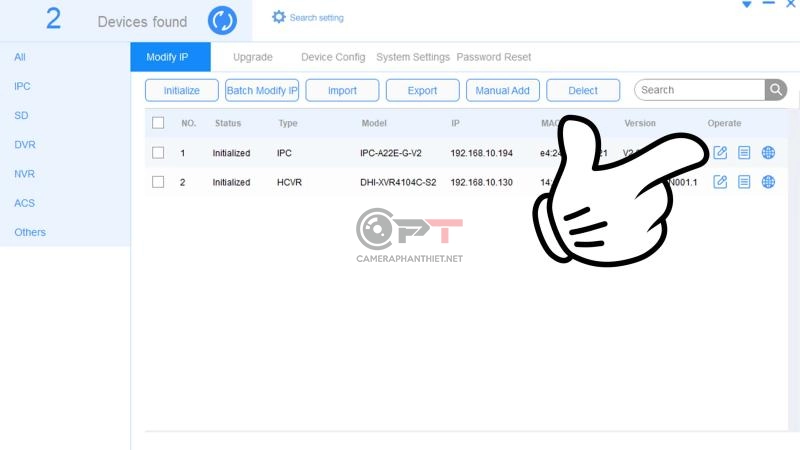Open the Password Reset tab
The width and height of the screenshot is (800, 450).
point(493,57)
